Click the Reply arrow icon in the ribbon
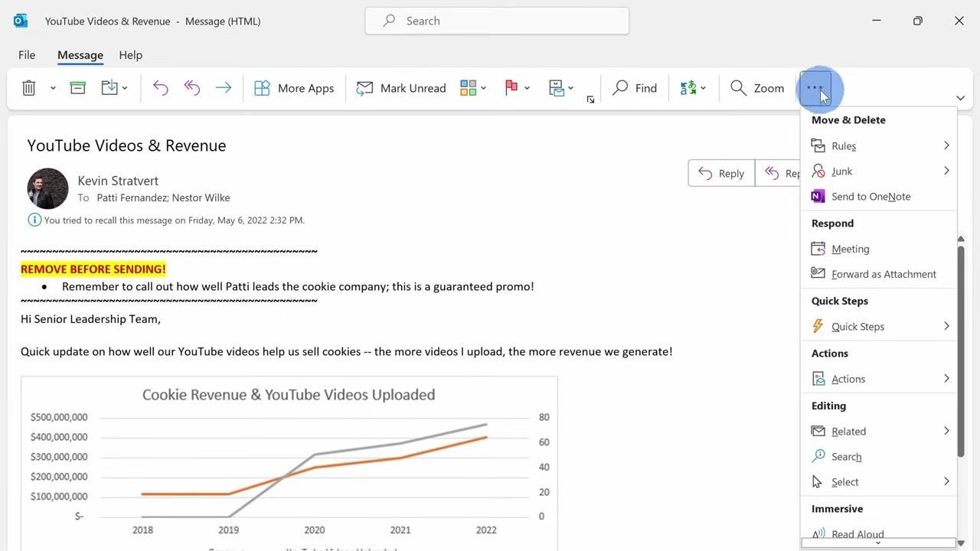Image resolution: width=980 pixels, height=551 pixels. click(x=160, y=88)
